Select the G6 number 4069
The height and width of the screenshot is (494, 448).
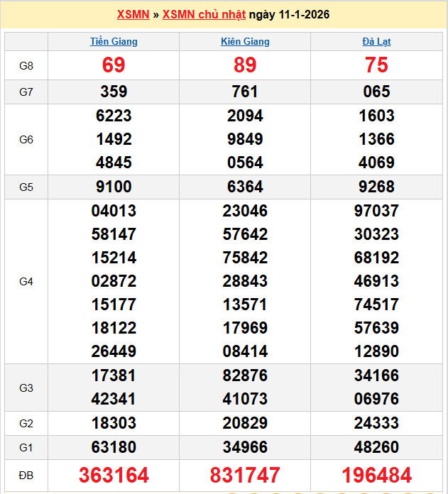click(x=376, y=163)
